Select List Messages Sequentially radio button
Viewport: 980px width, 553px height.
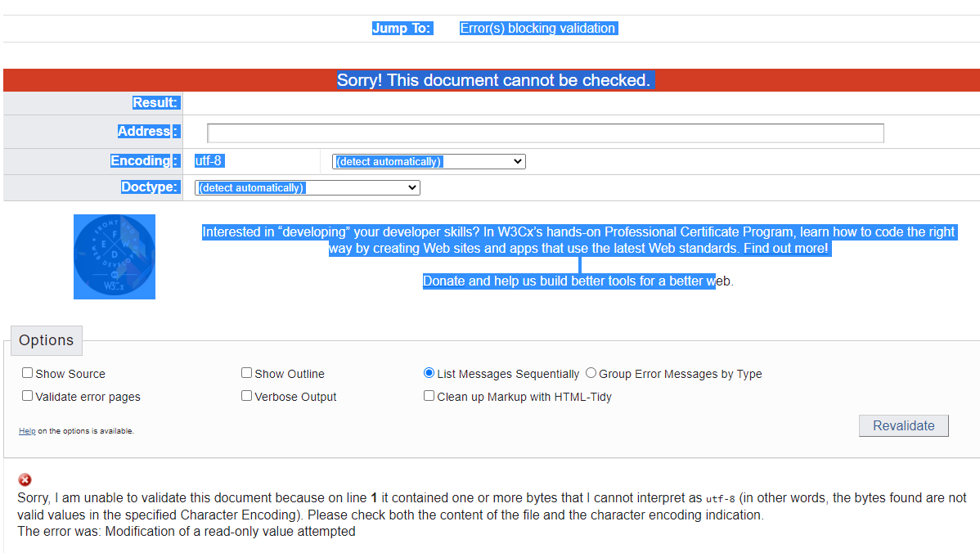tap(429, 373)
